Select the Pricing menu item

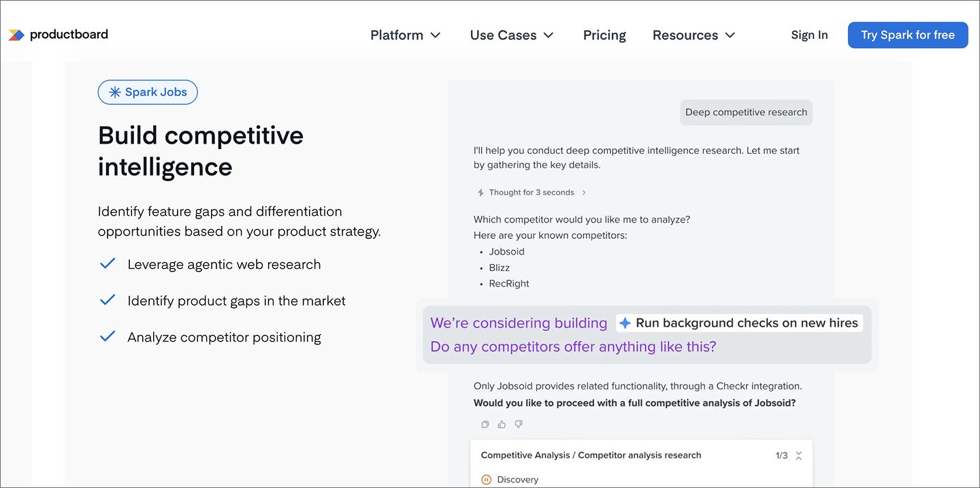[x=604, y=35]
